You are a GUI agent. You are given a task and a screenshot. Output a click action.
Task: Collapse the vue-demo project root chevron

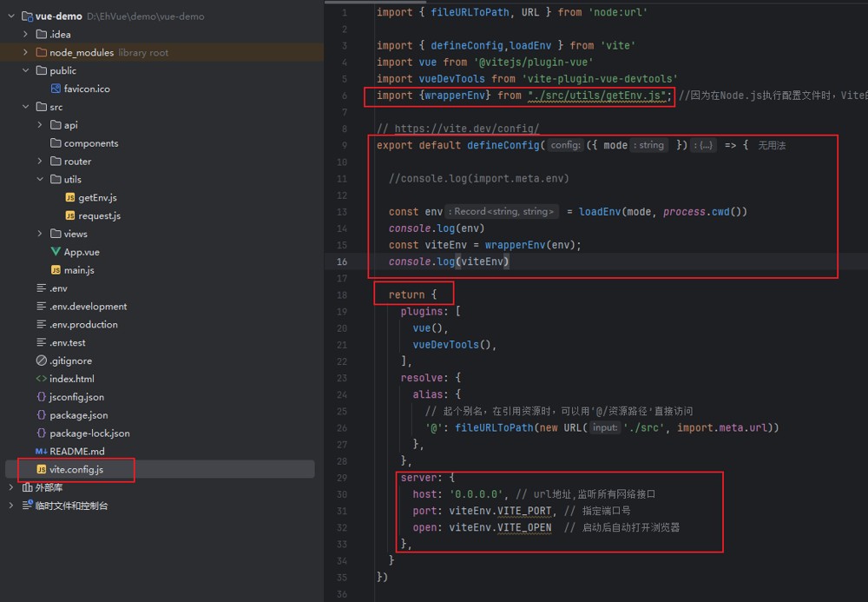pyautogui.click(x=11, y=16)
